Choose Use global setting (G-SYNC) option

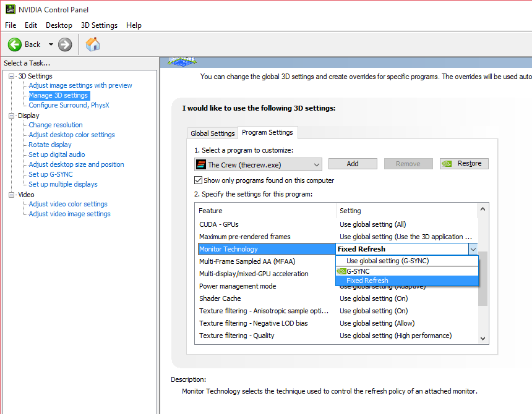pyautogui.click(x=387, y=261)
